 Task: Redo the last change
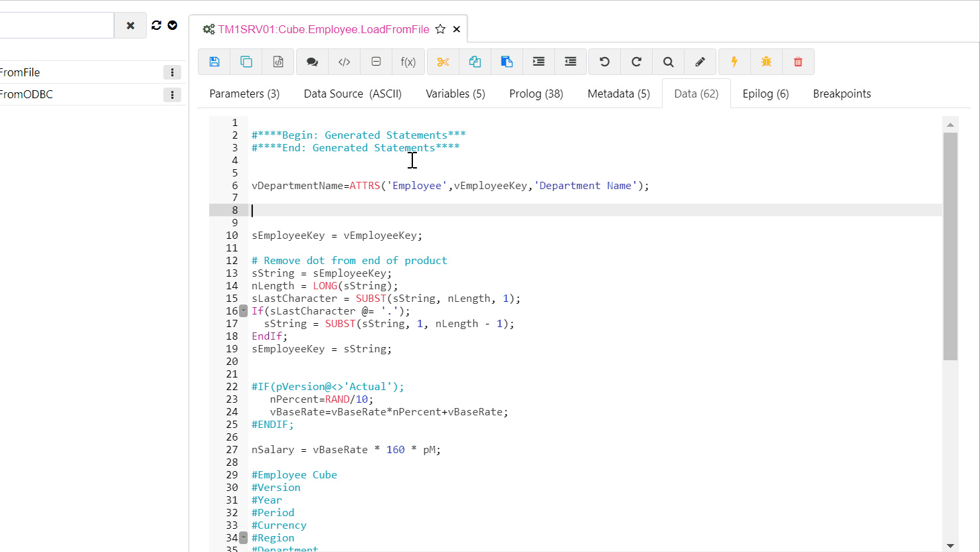637,61
